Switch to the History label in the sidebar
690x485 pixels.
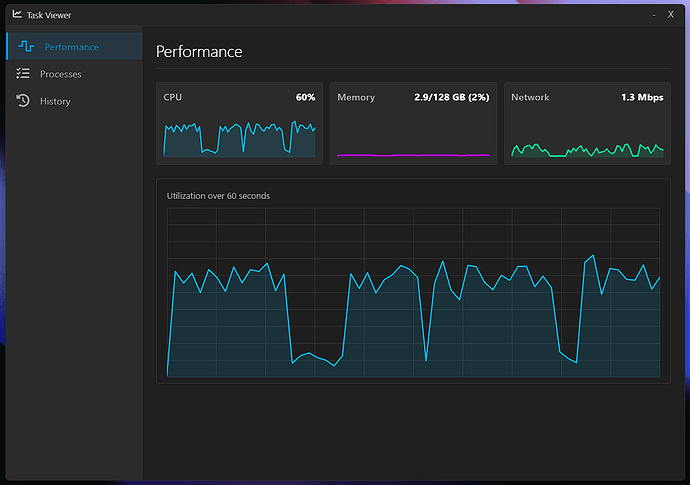pyautogui.click(x=55, y=101)
